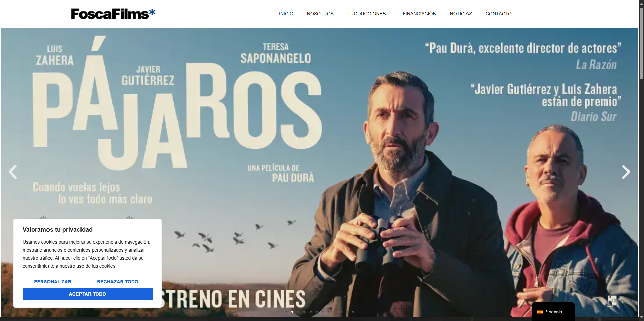Open the NOTICIAS section
Viewport: 644px width, 321px height.
coord(461,14)
